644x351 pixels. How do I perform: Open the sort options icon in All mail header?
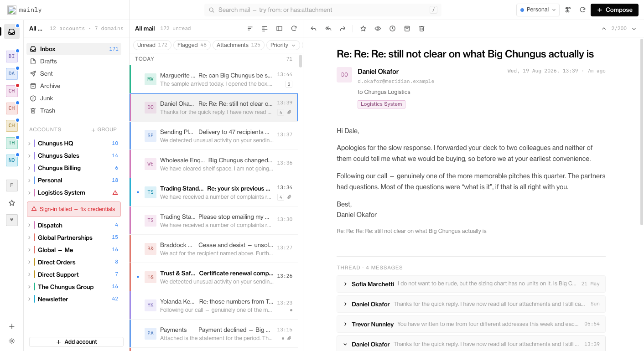click(250, 28)
